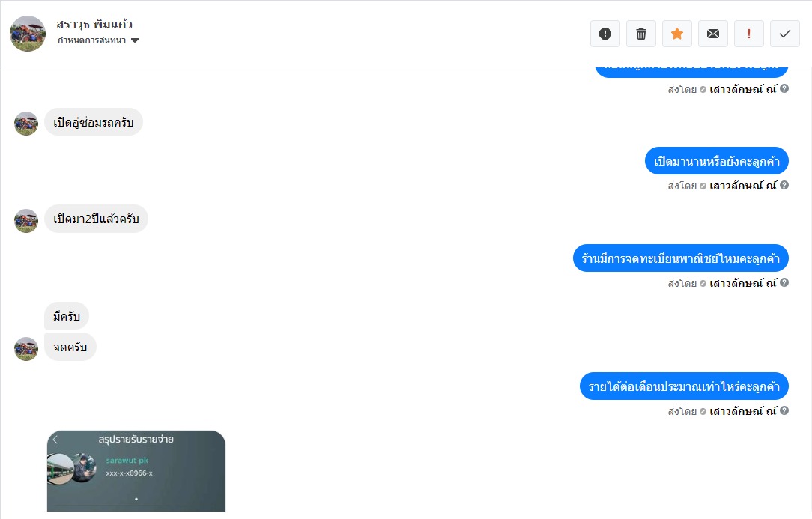Image resolution: width=812 pixels, height=519 pixels.
Task: Select the blue bubble เปิดมานานหรือยังคะลูกค้า
Action: tap(717, 161)
